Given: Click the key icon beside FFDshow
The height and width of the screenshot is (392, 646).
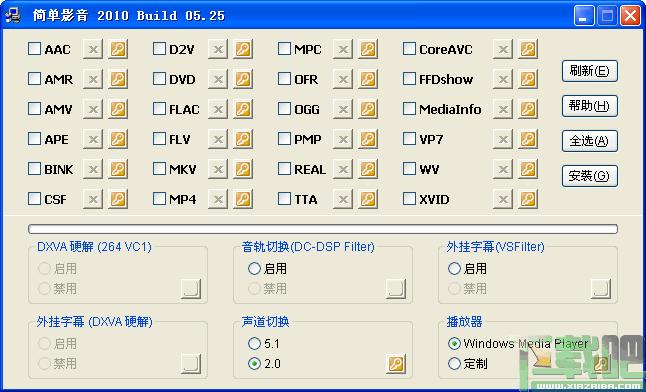Looking at the screenshot, I should [528, 79].
